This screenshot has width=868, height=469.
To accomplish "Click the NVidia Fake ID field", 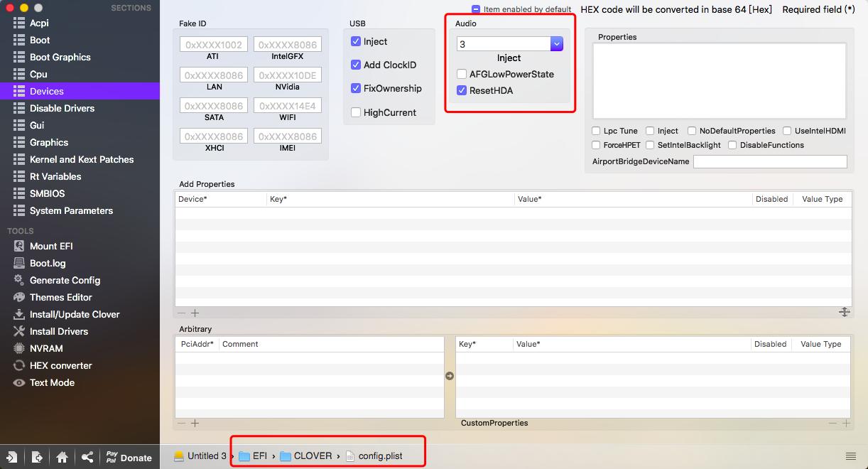I will 288,75.
